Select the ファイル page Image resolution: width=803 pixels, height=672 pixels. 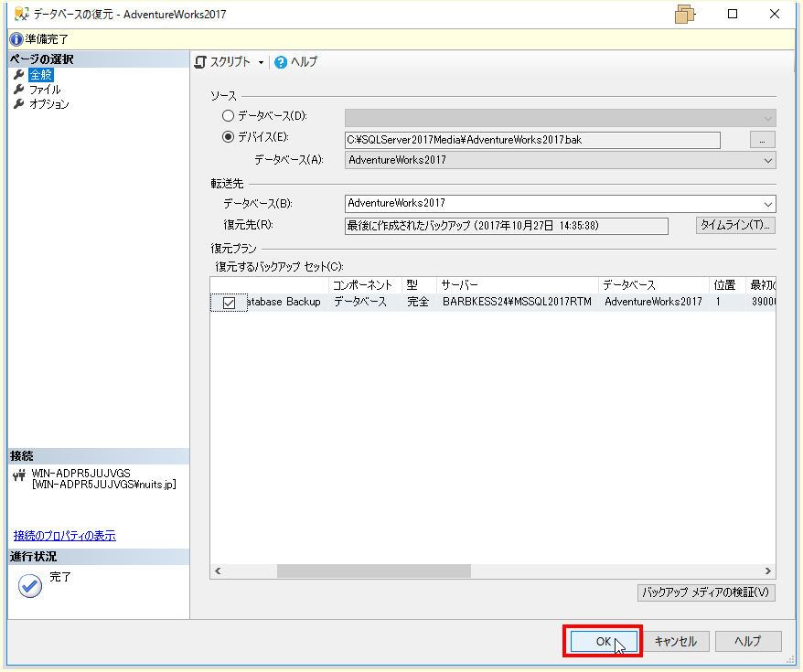(x=45, y=90)
